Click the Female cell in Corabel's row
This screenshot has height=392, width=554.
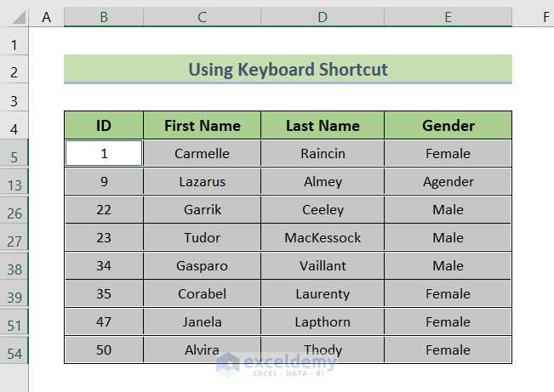[x=448, y=293]
